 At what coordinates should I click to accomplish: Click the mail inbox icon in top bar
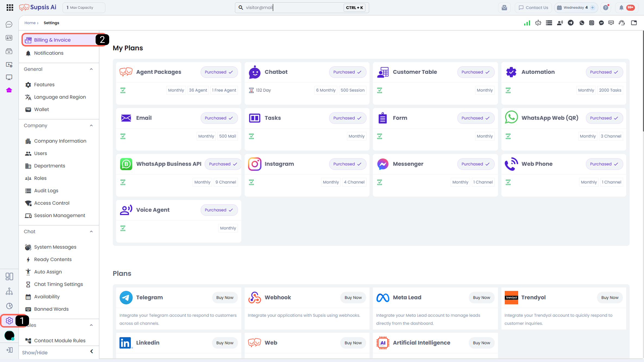tap(504, 8)
